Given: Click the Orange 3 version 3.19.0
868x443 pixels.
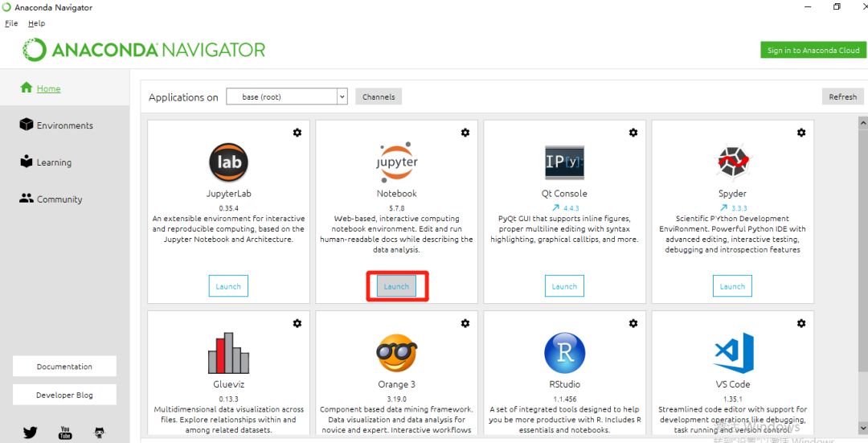Looking at the screenshot, I should coord(396,399).
